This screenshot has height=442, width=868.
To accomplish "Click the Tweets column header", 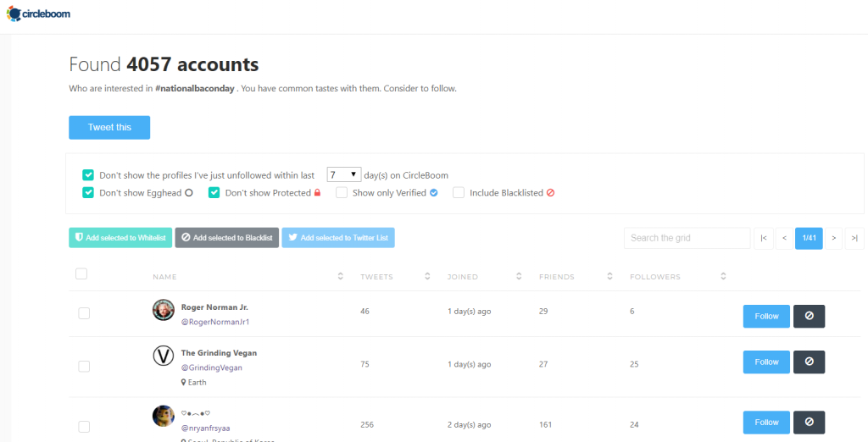I will click(377, 277).
